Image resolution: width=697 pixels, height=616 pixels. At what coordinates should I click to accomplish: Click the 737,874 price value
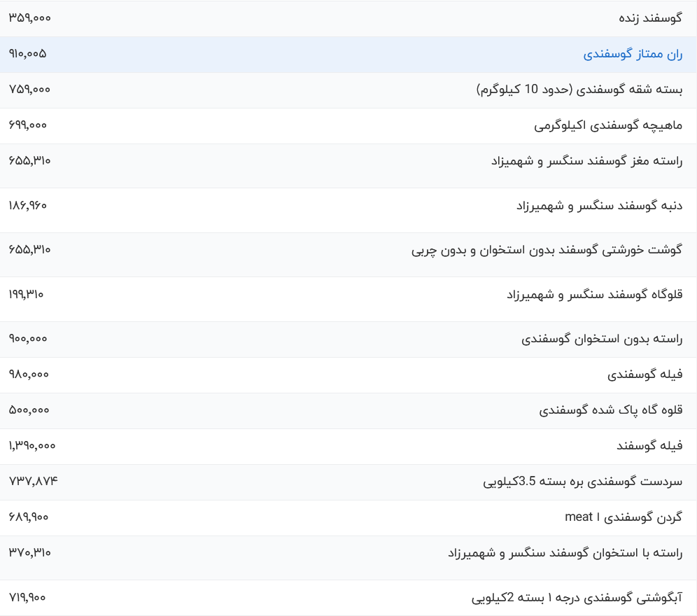[34, 481]
